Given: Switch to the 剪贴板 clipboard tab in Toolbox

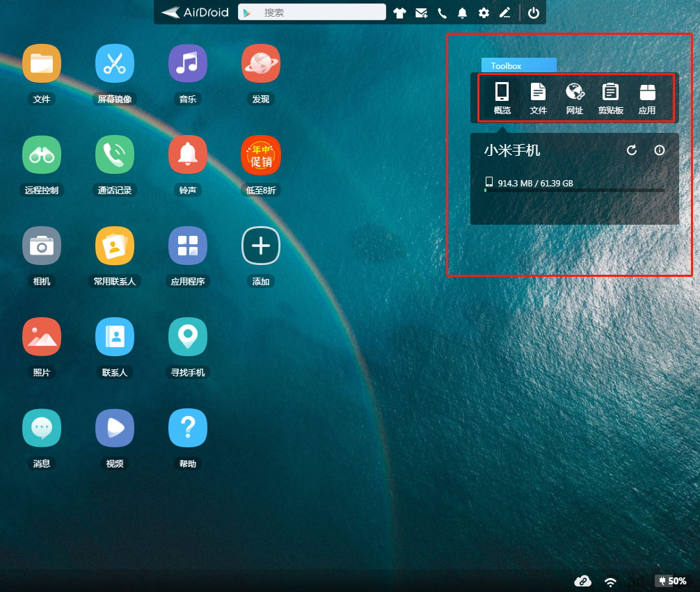Looking at the screenshot, I should pyautogui.click(x=610, y=98).
